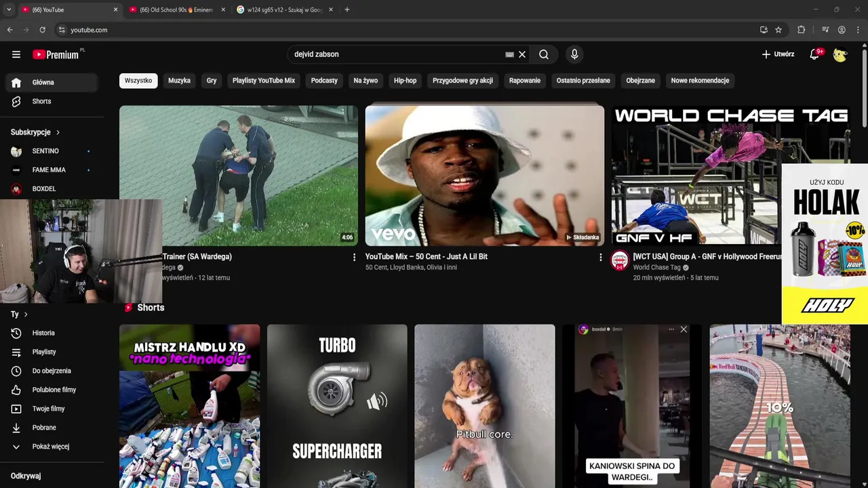Screen dimensions: 868x488
Task: Select the Muzyka filter chip
Action: tap(179, 81)
